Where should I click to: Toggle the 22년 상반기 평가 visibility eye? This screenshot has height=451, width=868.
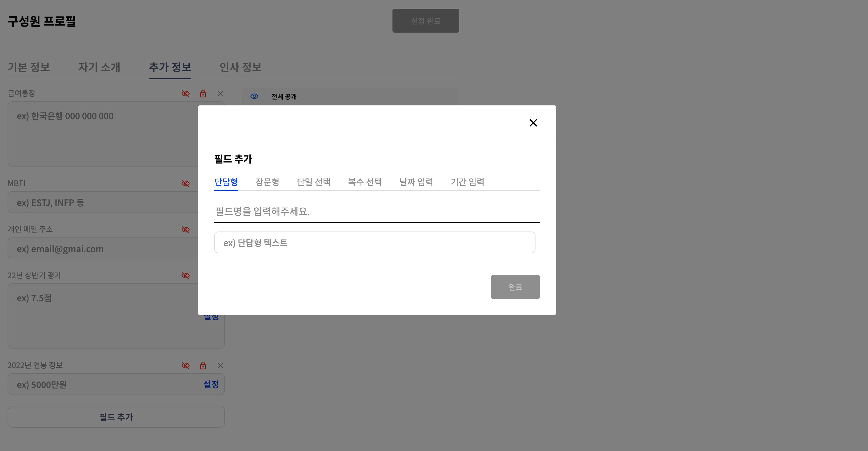(x=186, y=275)
